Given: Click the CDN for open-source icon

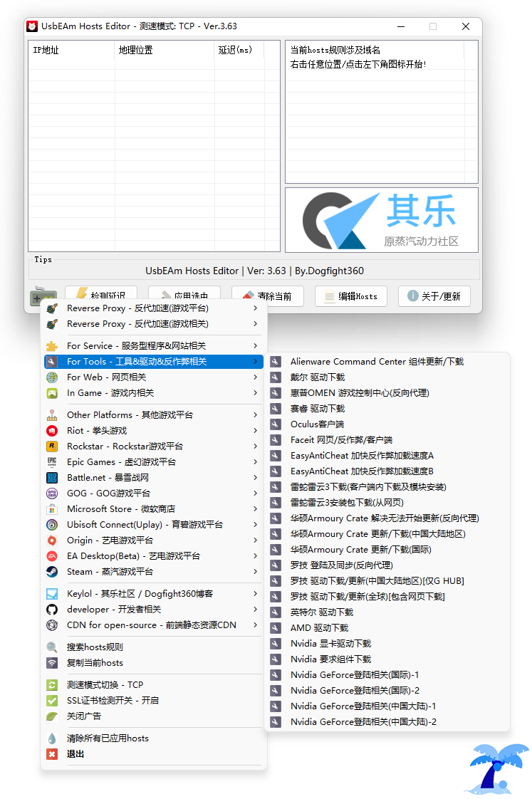Looking at the screenshot, I should tap(52, 625).
